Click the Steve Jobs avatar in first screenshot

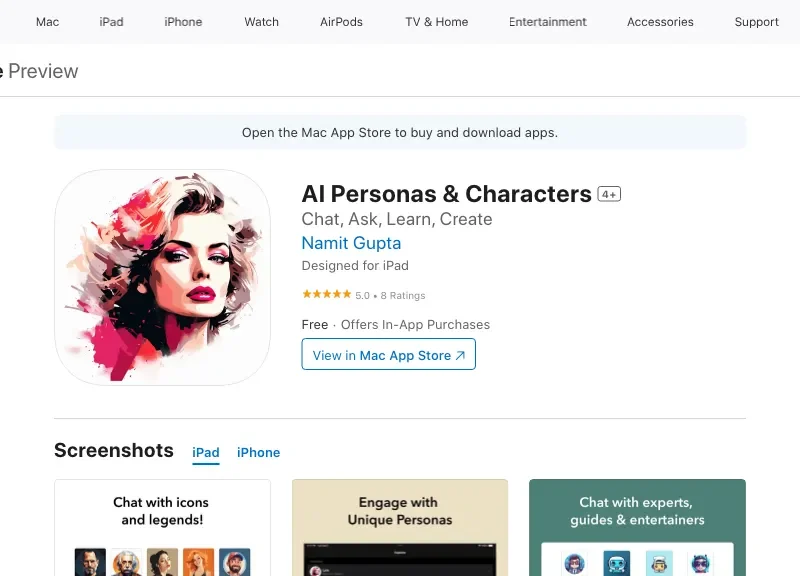click(90, 562)
